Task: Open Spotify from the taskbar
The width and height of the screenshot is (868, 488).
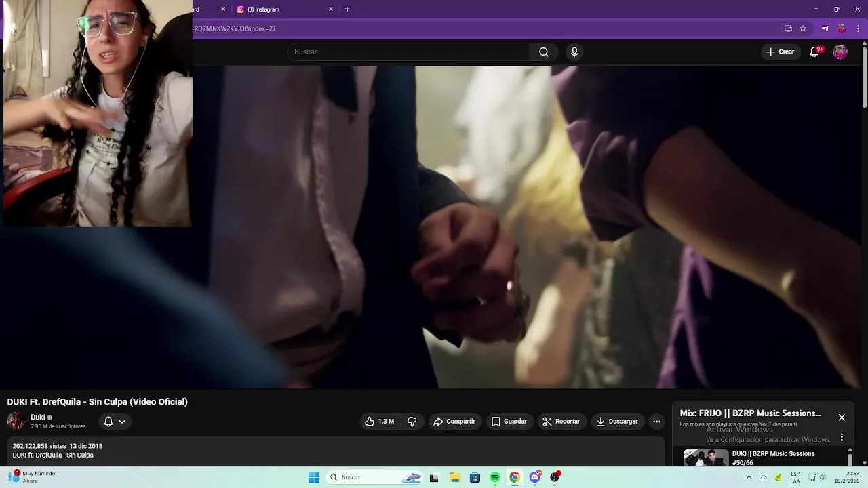Action: pyautogui.click(x=495, y=477)
